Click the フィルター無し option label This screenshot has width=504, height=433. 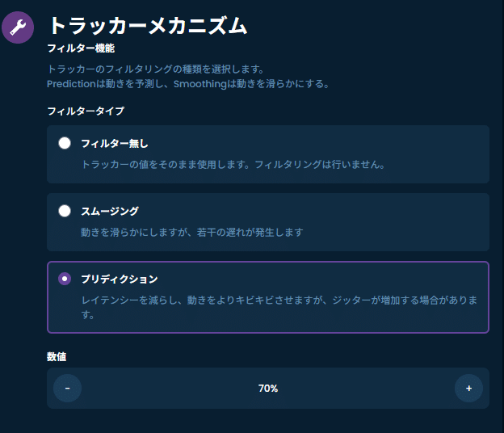115,143
